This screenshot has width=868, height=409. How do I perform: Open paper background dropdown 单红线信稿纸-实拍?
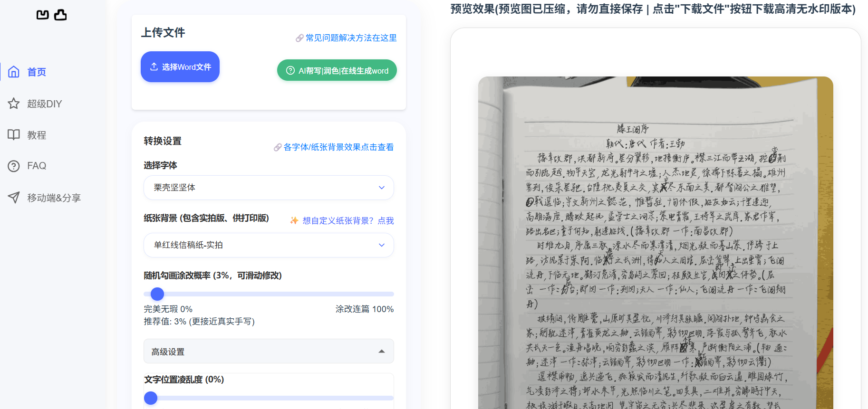pyautogui.click(x=269, y=245)
